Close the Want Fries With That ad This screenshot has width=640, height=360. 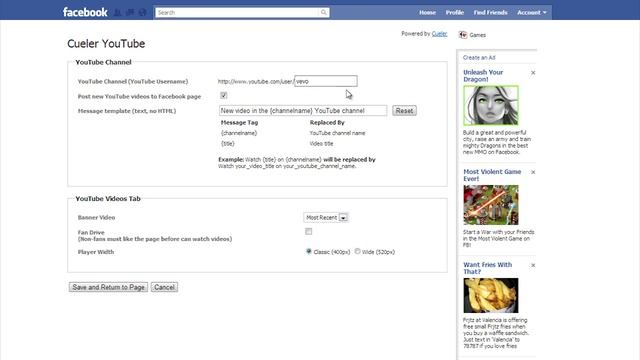tap(533, 265)
